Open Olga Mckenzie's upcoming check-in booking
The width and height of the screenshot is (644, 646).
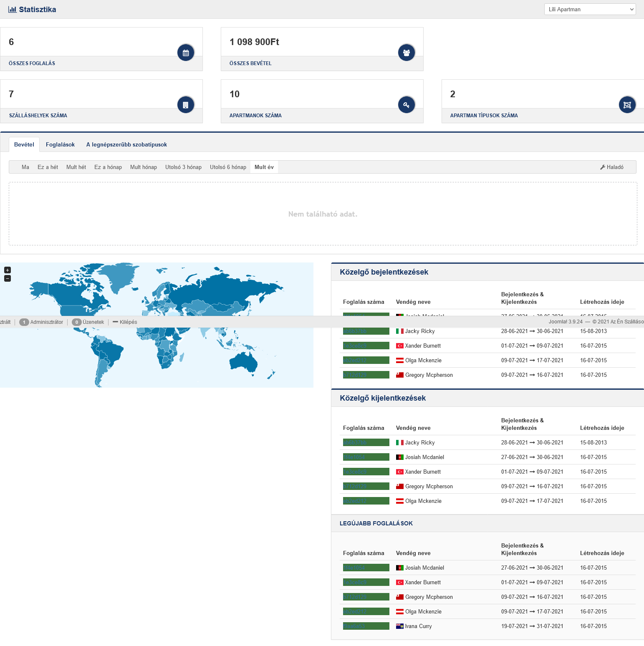pos(355,360)
